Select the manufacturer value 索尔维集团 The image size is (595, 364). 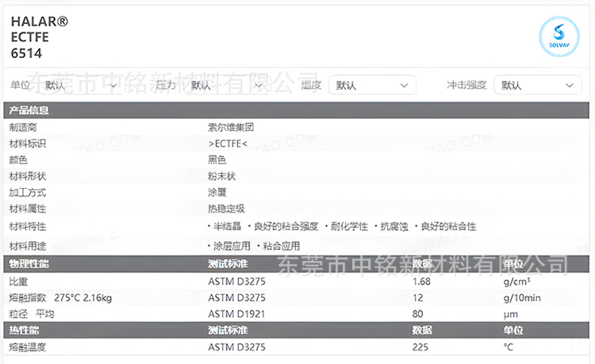click(231, 128)
